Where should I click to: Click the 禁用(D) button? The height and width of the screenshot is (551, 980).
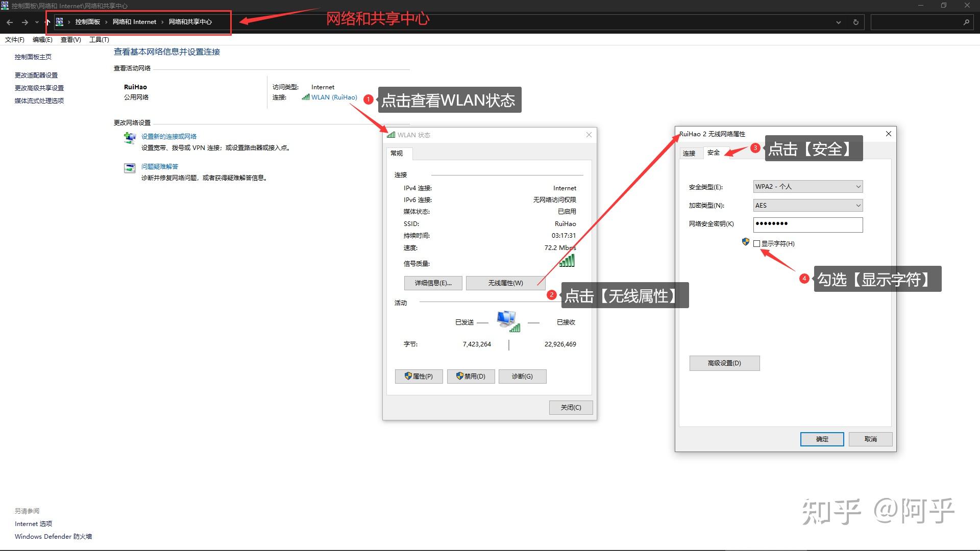[x=471, y=377]
